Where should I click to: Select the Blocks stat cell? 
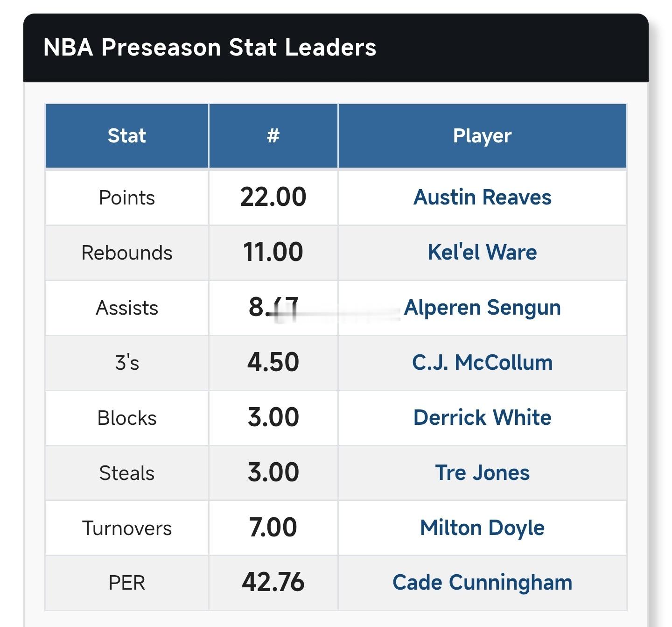[x=126, y=418]
